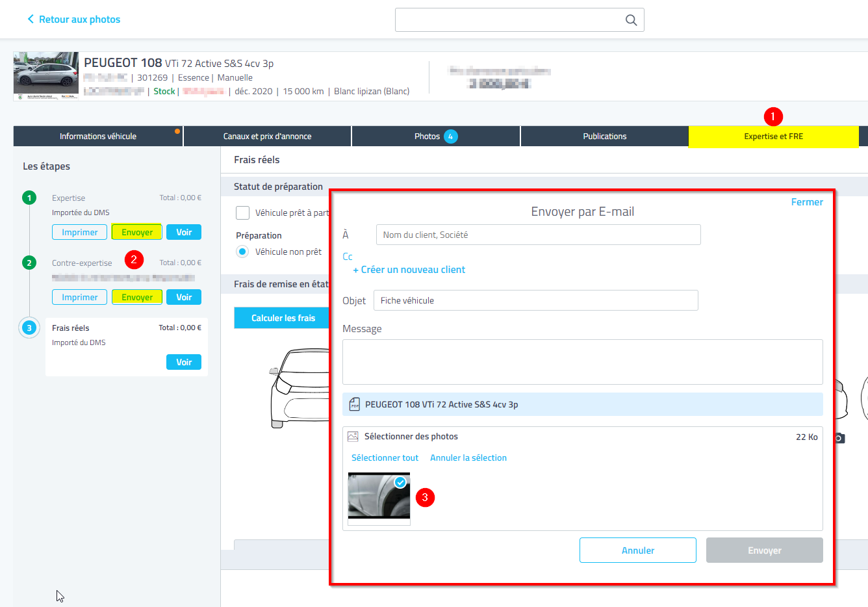Screen dimensions: 868x607
Task: Click the image icon beside Sélectionner des photos
Action: coord(353,437)
